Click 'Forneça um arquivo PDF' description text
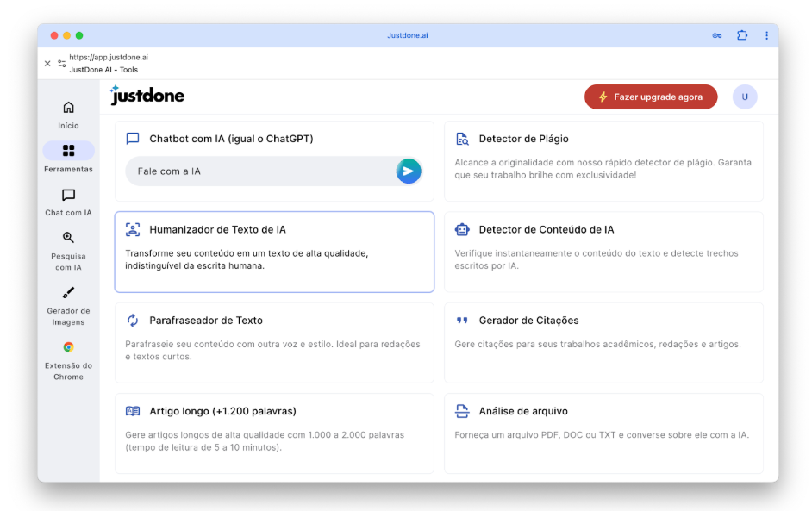 click(x=602, y=435)
